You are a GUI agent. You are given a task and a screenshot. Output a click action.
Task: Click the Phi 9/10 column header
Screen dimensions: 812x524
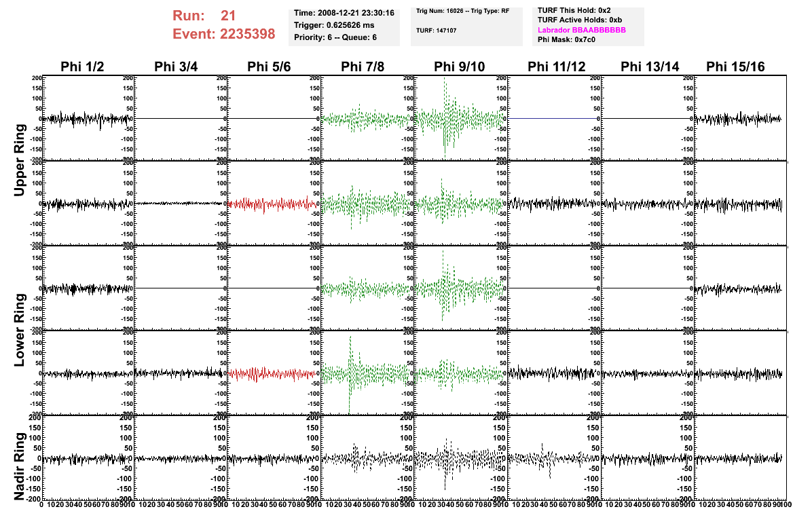tap(460, 67)
